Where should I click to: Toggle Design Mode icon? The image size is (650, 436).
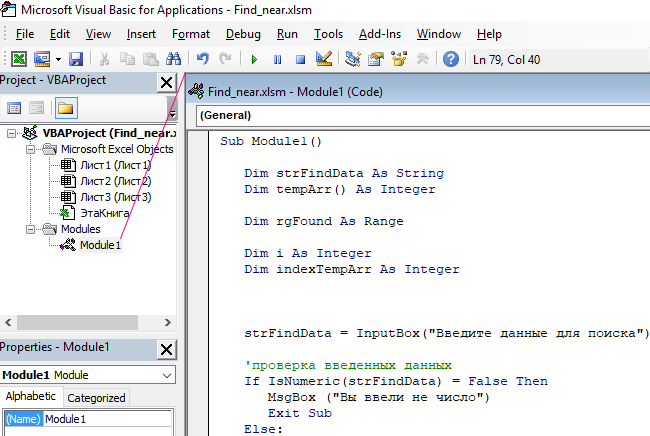323,59
